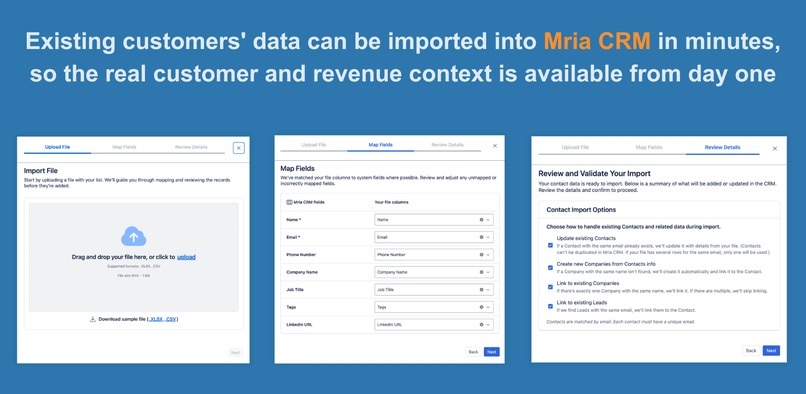
Task: Expand the Phone Number file column dropdown arrow
Action: tap(488, 255)
